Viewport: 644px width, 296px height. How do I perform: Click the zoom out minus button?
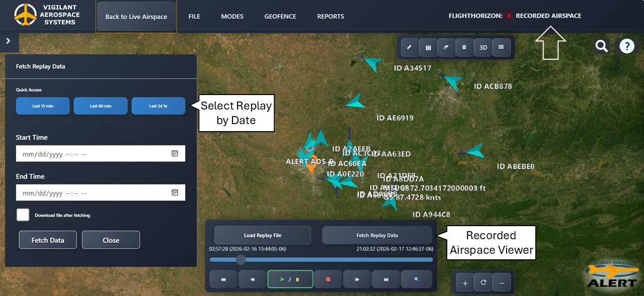(x=502, y=283)
